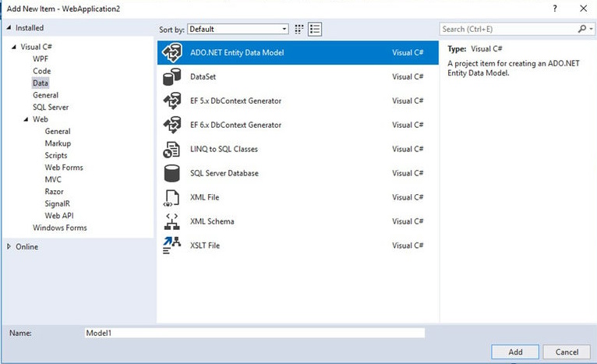Image resolution: width=597 pixels, height=364 pixels.
Task: Click the search magnifier icon
Action: click(582, 29)
